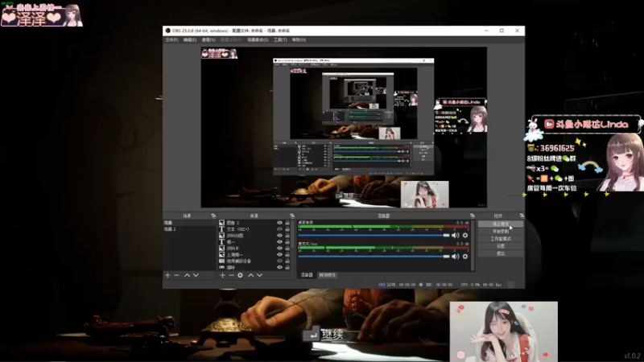Click 退出 exit button in Controls
The height and width of the screenshot is (362, 644).
500,253
